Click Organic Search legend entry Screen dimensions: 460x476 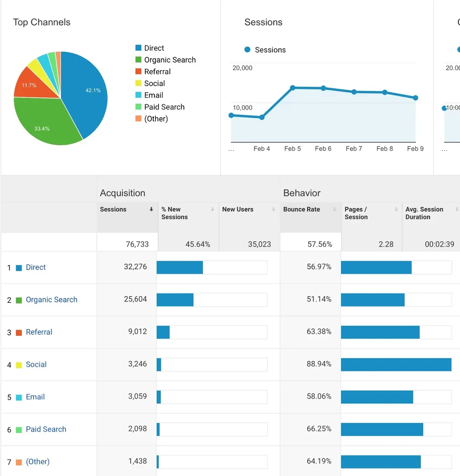[x=170, y=60]
